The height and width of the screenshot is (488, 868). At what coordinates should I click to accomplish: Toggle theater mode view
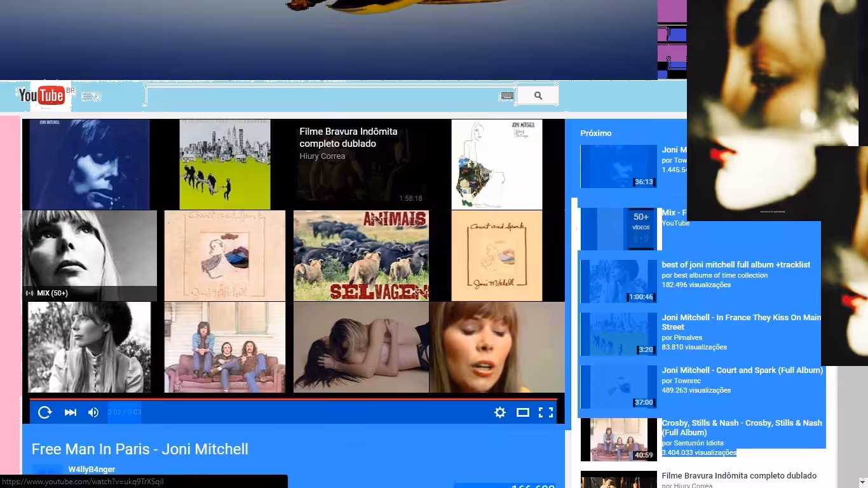[x=523, y=412]
